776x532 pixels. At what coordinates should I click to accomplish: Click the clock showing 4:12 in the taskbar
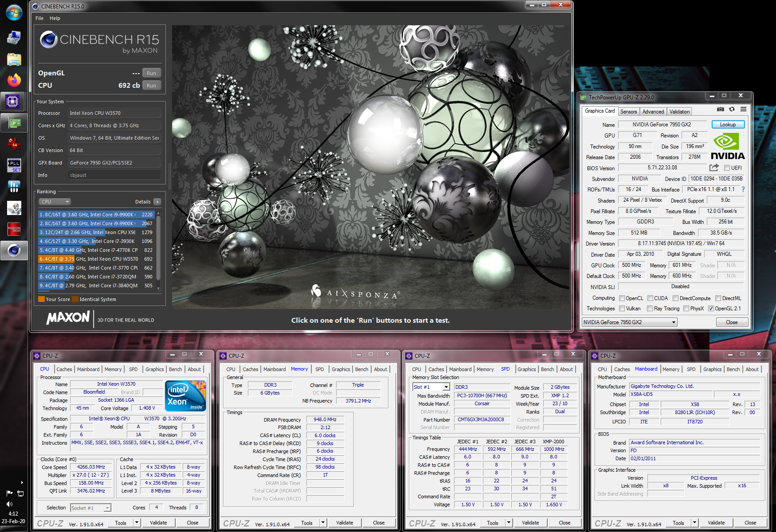[x=14, y=514]
